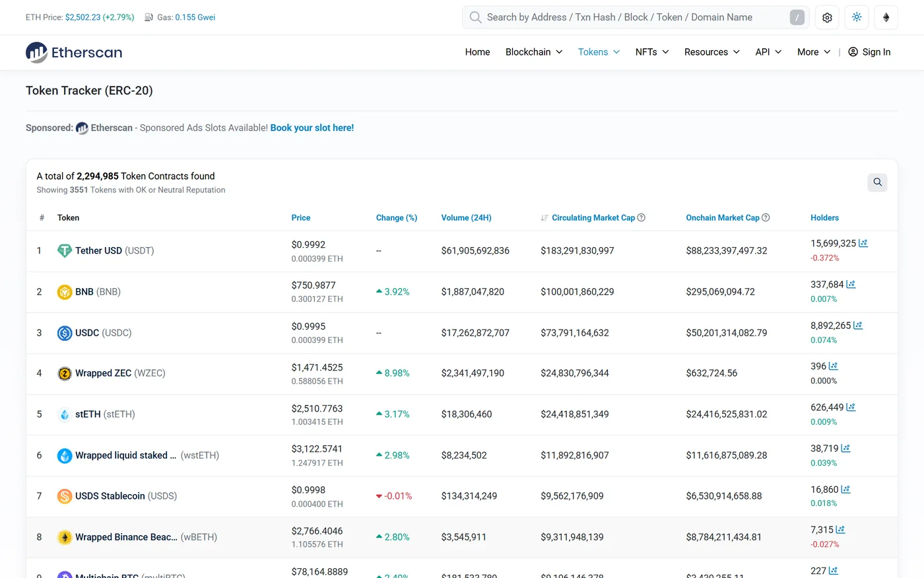Image resolution: width=924 pixels, height=578 pixels.
Task: Click the sponsored Etherscan logo icon
Action: (x=82, y=128)
